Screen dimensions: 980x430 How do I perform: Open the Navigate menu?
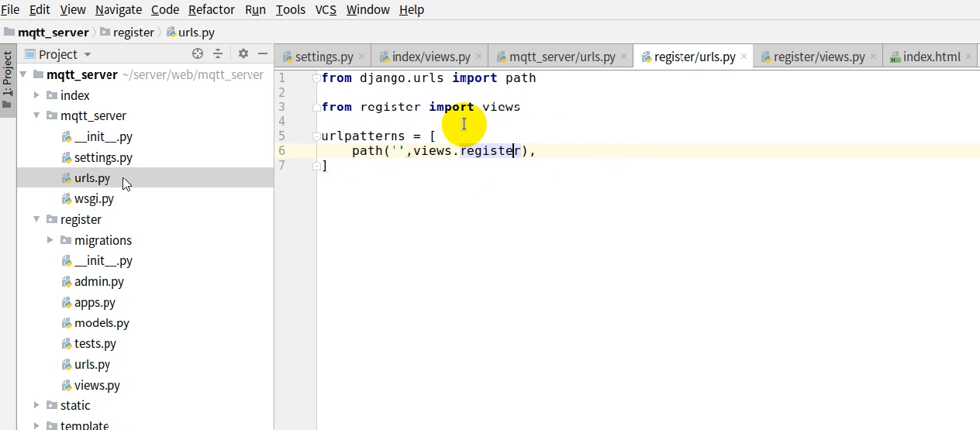click(119, 9)
